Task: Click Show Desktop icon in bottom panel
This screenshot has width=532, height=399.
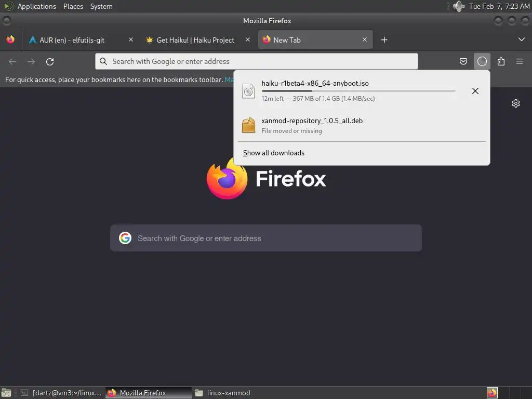Action: [x=6, y=393]
